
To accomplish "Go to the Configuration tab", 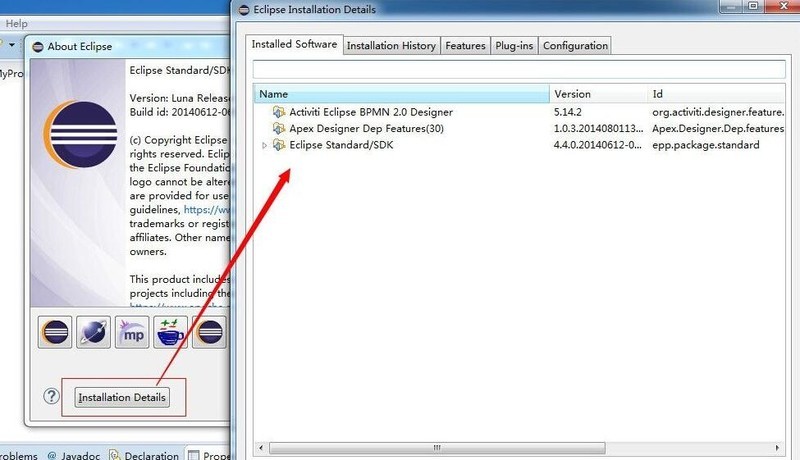I will 575,45.
